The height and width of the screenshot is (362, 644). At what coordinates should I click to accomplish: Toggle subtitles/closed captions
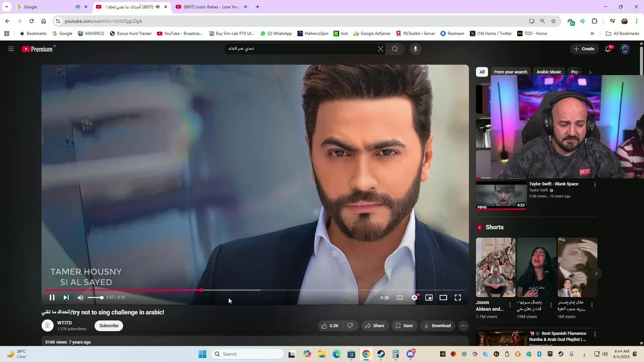pyautogui.click(x=400, y=298)
